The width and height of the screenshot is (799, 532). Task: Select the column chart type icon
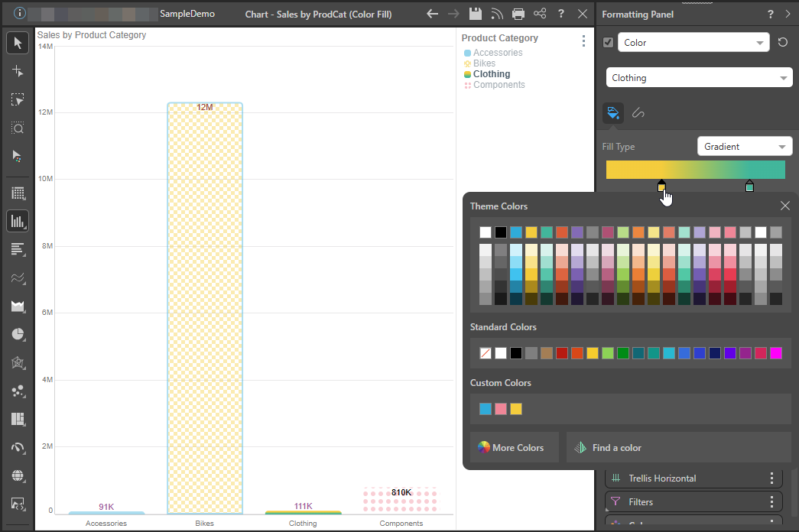point(18,222)
